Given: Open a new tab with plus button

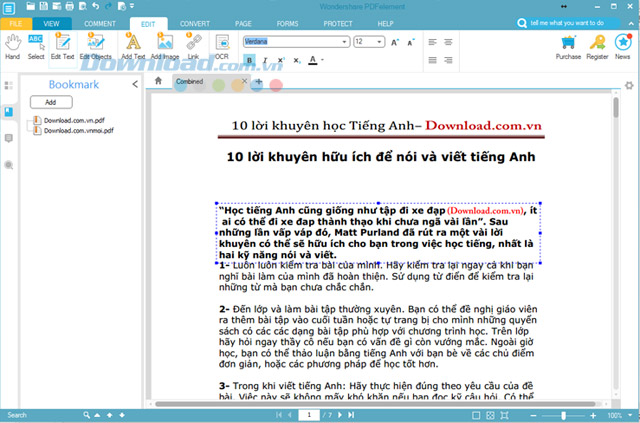Looking at the screenshot, I should pos(259,82).
